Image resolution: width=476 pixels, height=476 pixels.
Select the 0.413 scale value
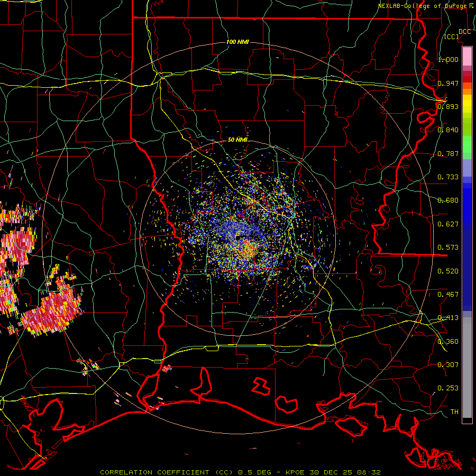pyautogui.click(x=448, y=318)
